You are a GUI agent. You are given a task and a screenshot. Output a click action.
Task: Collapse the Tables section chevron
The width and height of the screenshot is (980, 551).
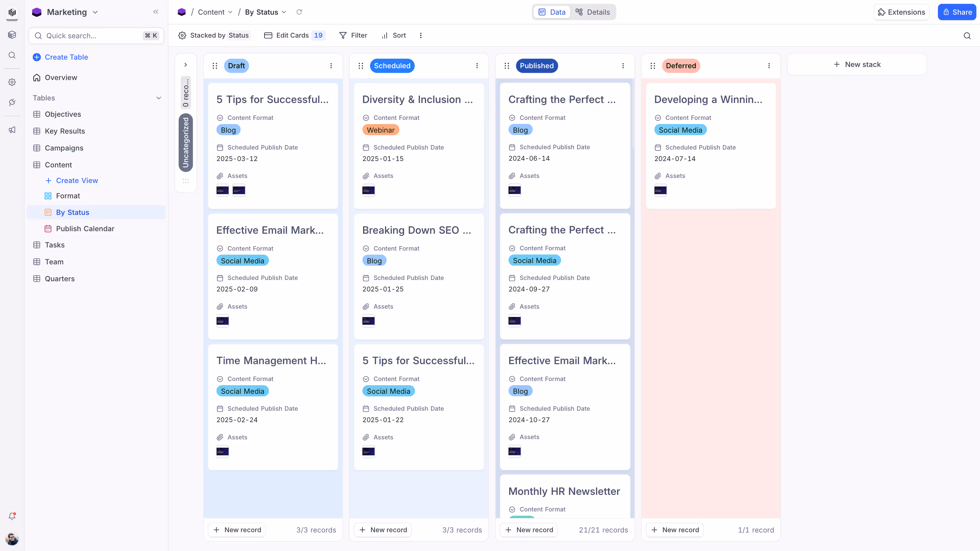click(x=159, y=98)
